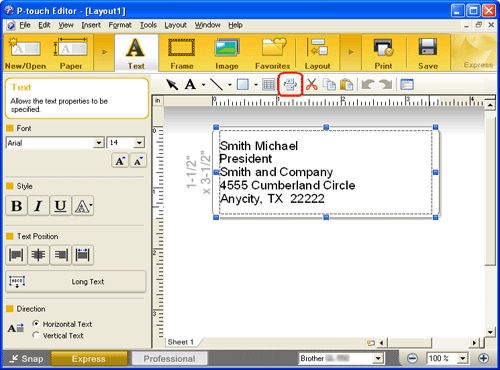The image size is (500, 370).
Task: Open the Frame tool
Action: [x=182, y=53]
